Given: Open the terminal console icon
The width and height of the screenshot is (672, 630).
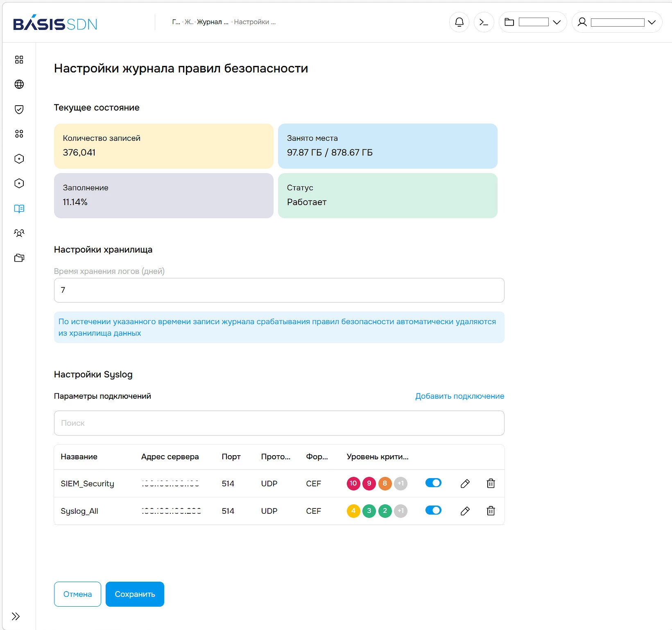Looking at the screenshot, I should coord(484,22).
